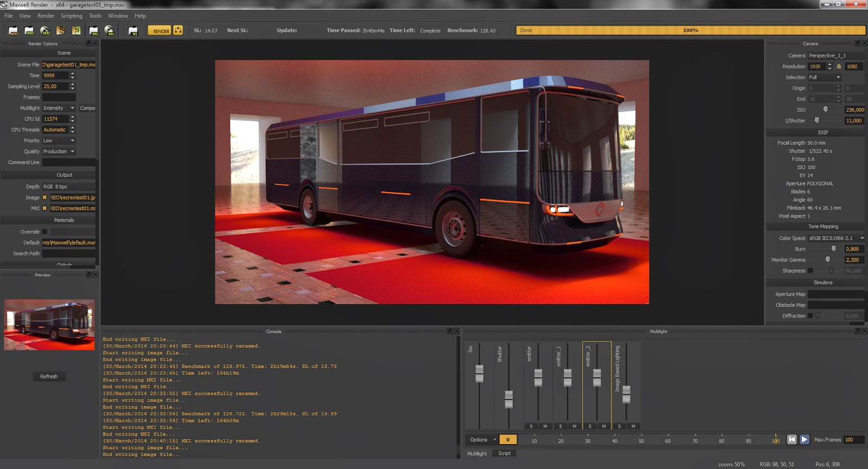This screenshot has height=469, width=868.
Task: Toggle the resolution aspect lock icon
Action: pyautogui.click(x=839, y=67)
